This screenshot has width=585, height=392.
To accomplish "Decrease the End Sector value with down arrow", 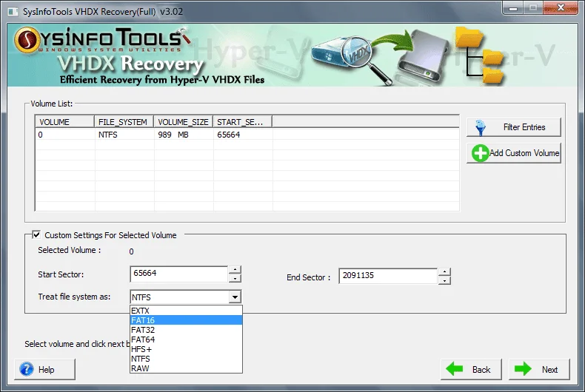I will coord(444,280).
